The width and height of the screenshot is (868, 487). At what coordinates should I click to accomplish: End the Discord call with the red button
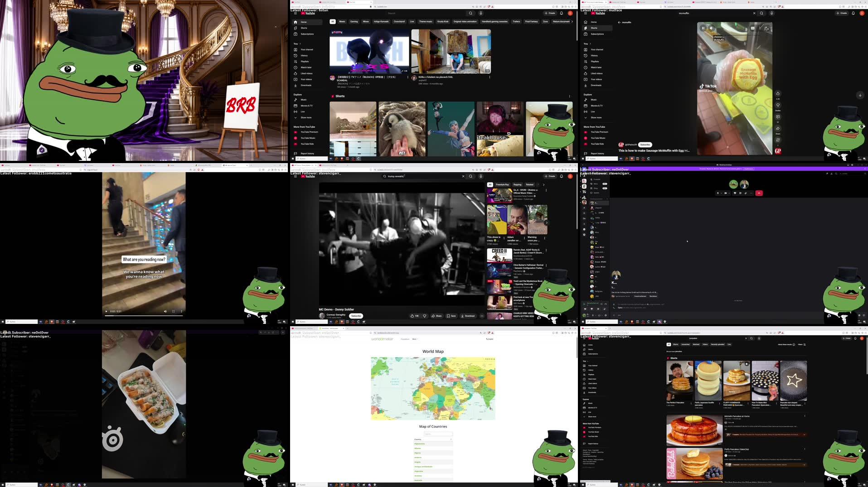[759, 193]
